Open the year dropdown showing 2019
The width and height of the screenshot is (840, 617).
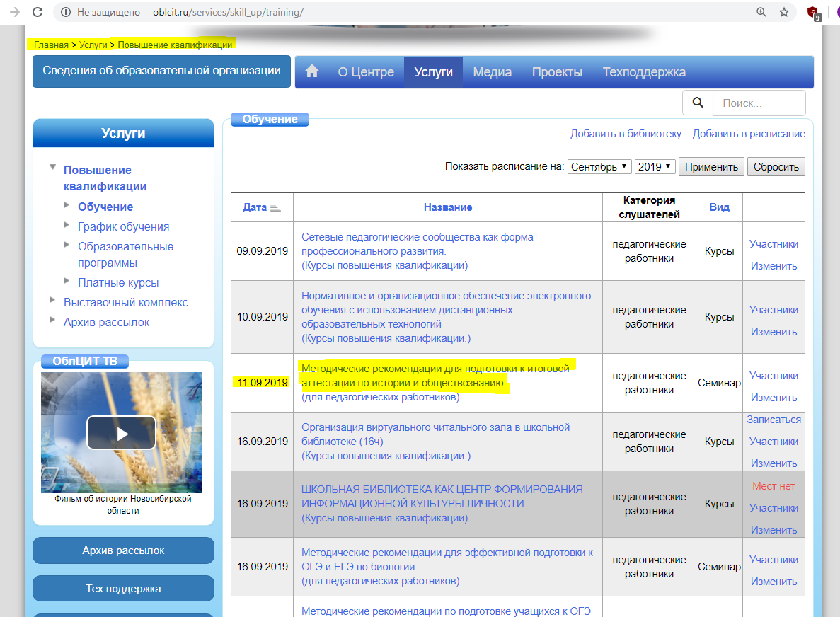(655, 167)
